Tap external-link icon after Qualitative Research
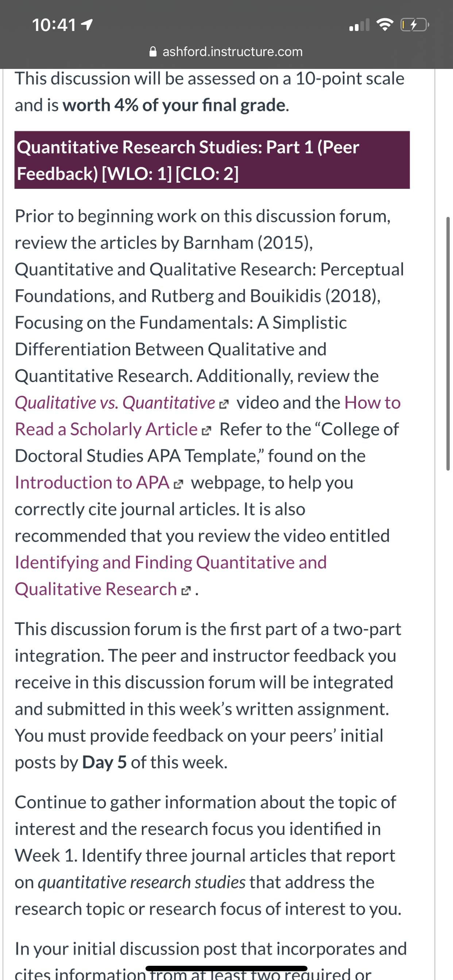 click(x=186, y=590)
